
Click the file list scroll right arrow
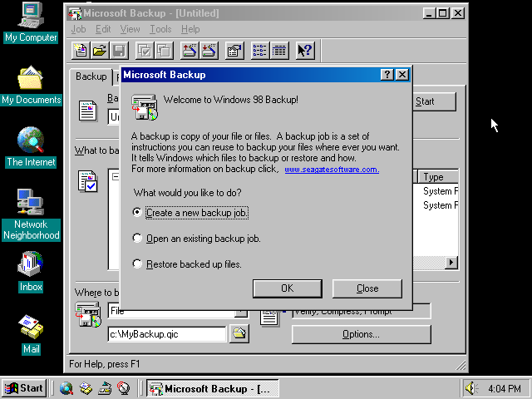point(451,263)
